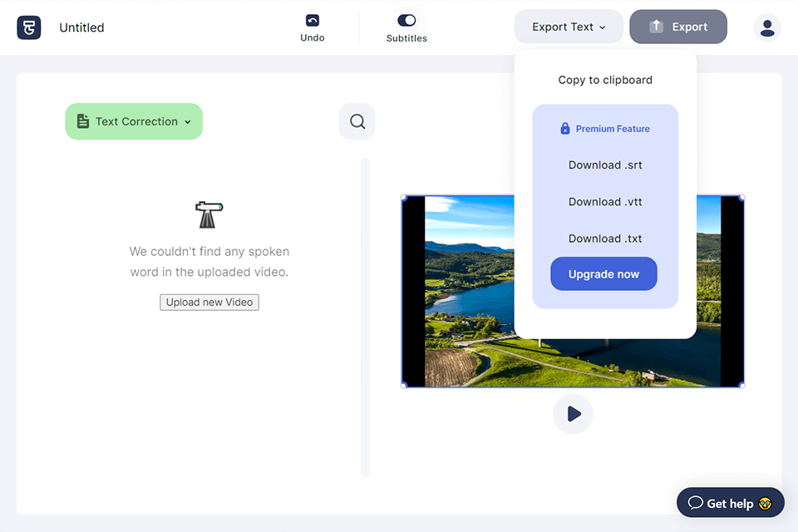Click the app logo icon
Screen dimensions: 798x532
click(29, 27)
